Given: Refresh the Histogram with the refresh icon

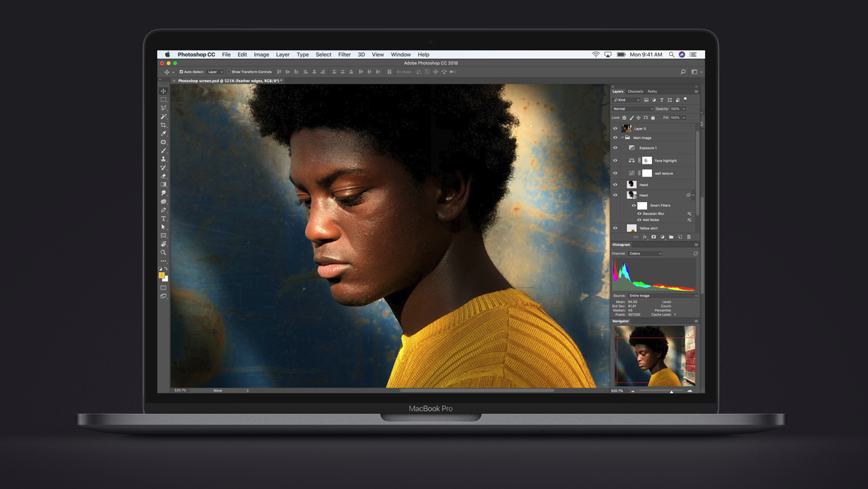Looking at the screenshot, I should tap(695, 254).
